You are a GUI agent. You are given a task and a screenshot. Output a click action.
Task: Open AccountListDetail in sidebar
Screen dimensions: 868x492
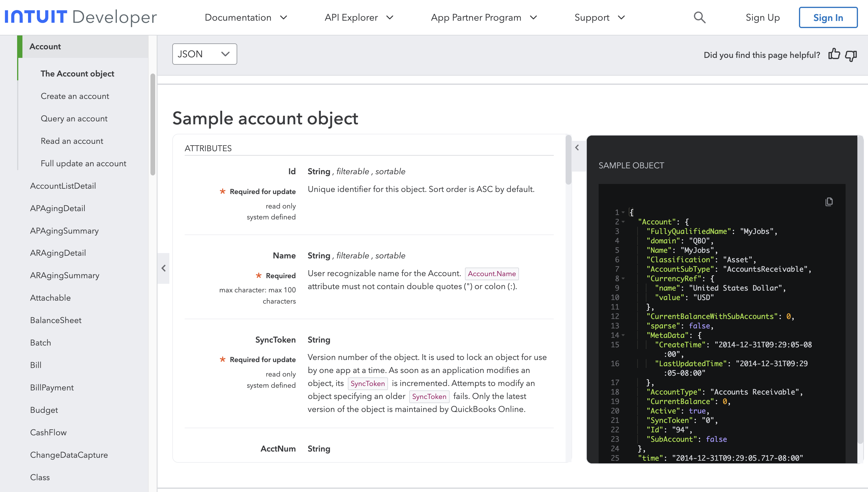63,186
